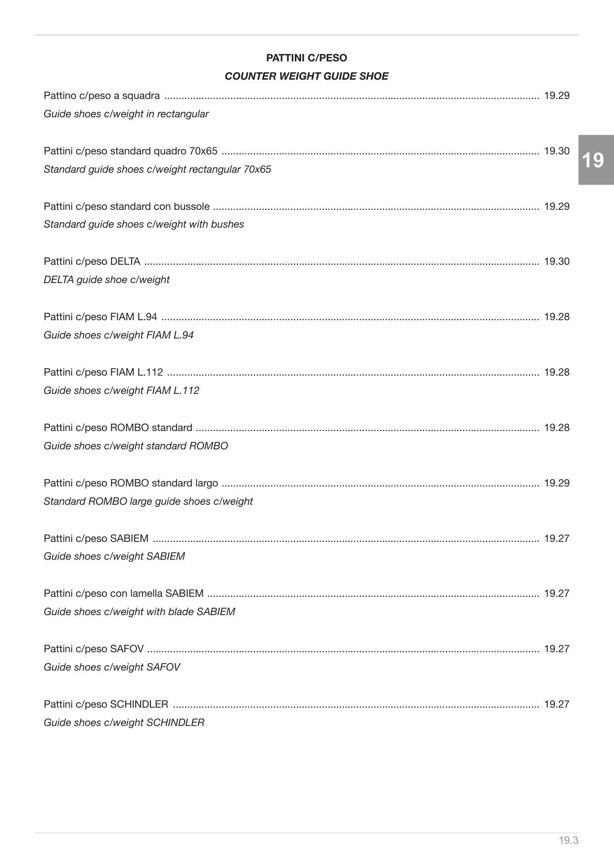Image resolution: width=614 pixels, height=868 pixels.
Task: Click the DELTA guide shoe c/weight translation
Action: tap(106, 280)
